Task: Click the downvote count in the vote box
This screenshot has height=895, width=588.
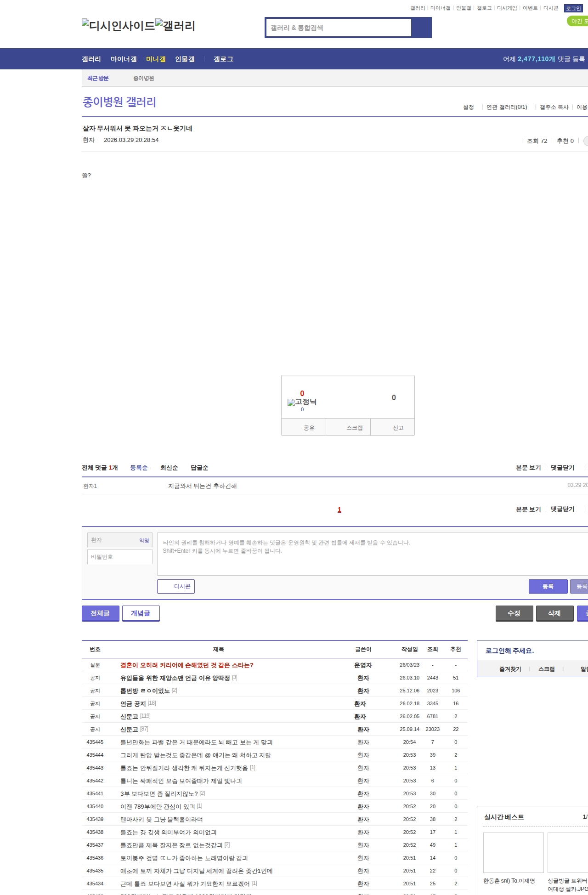Action: coord(393,398)
